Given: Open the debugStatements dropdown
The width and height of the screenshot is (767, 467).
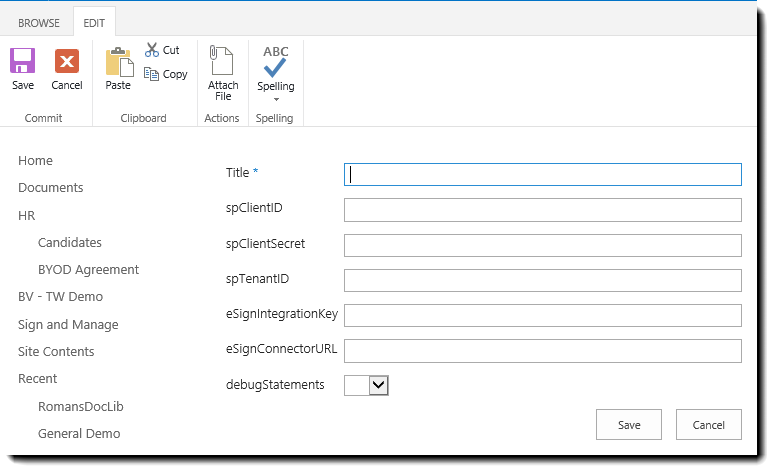Looking at the screenshot, I should (x=377, y=385).
